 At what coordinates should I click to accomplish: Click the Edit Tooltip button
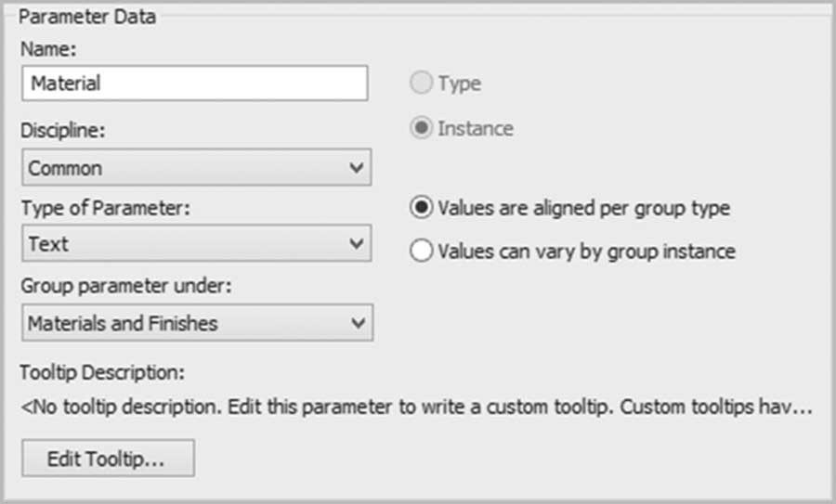[x=109, y=459]
